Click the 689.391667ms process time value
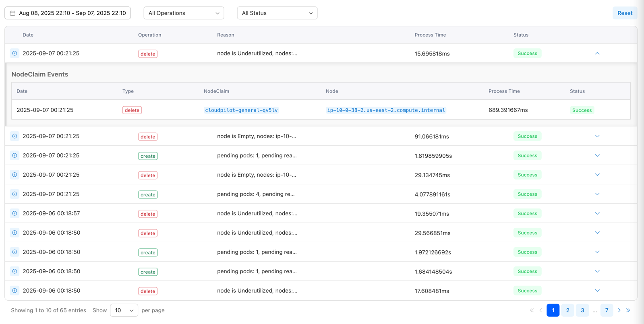 (x=508, y=110)
